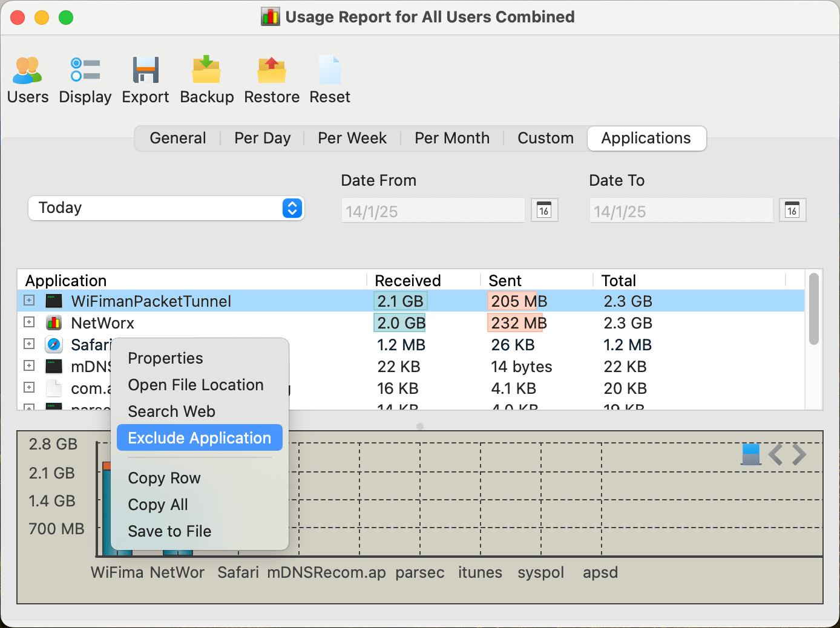Click the Date To input field
The image size is (840, 628).
(681, 211)
